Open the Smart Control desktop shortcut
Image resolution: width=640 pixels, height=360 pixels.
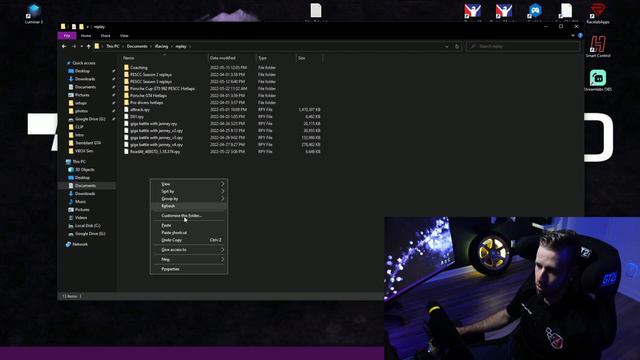[598, 46]
